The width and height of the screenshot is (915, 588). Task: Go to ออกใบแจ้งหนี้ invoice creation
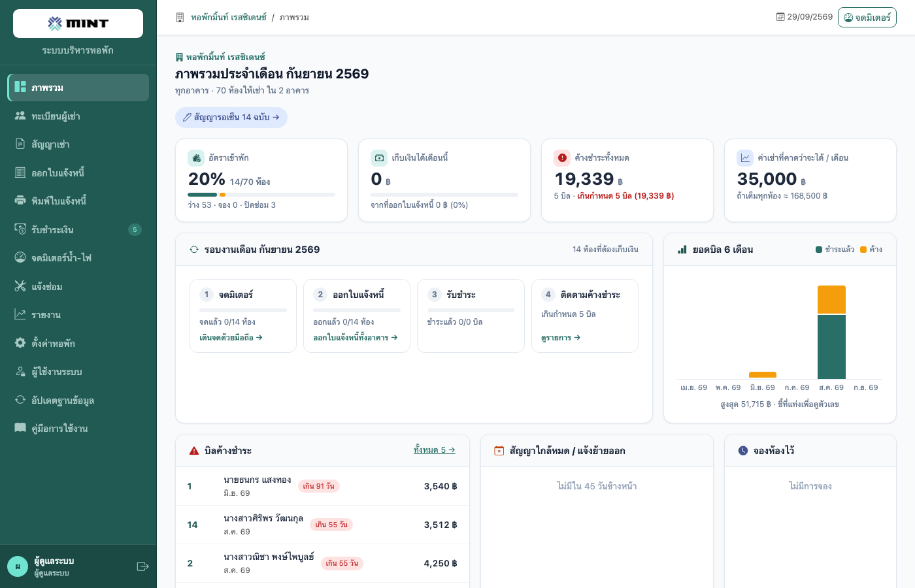pos(78,172)
